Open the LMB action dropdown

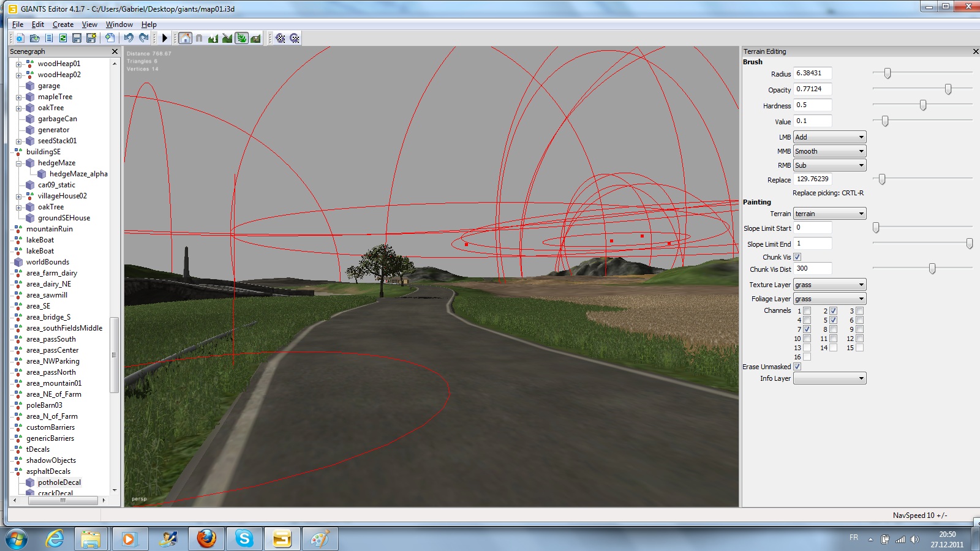(829, 137)
